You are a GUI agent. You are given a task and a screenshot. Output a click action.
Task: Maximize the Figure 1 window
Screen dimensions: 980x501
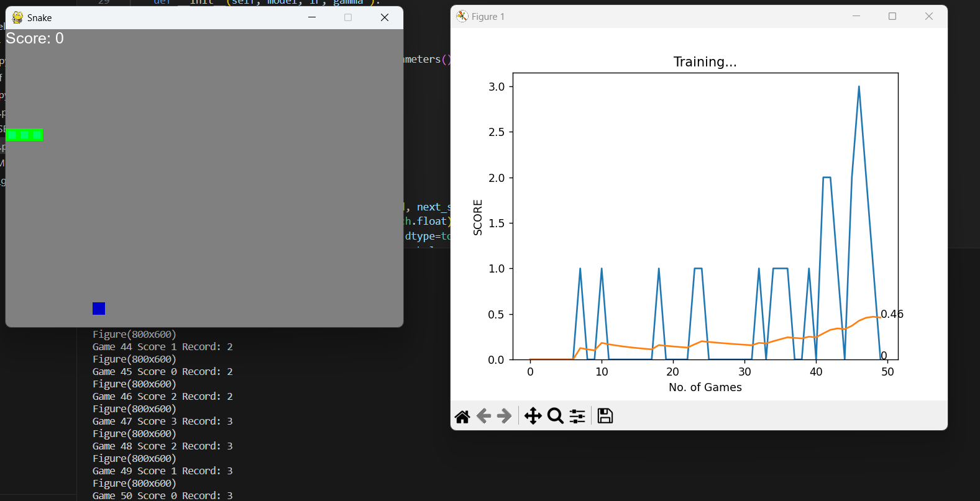click(892, 16)
